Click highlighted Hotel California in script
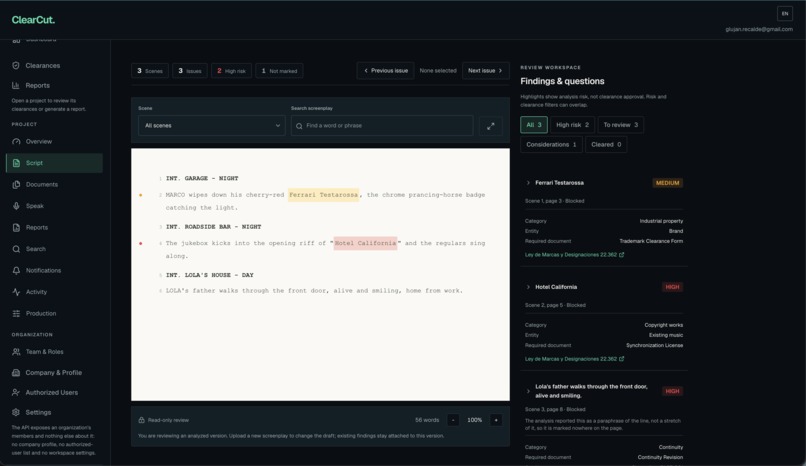Viewport: 806px width, 466px height. (x=365, y=244)
